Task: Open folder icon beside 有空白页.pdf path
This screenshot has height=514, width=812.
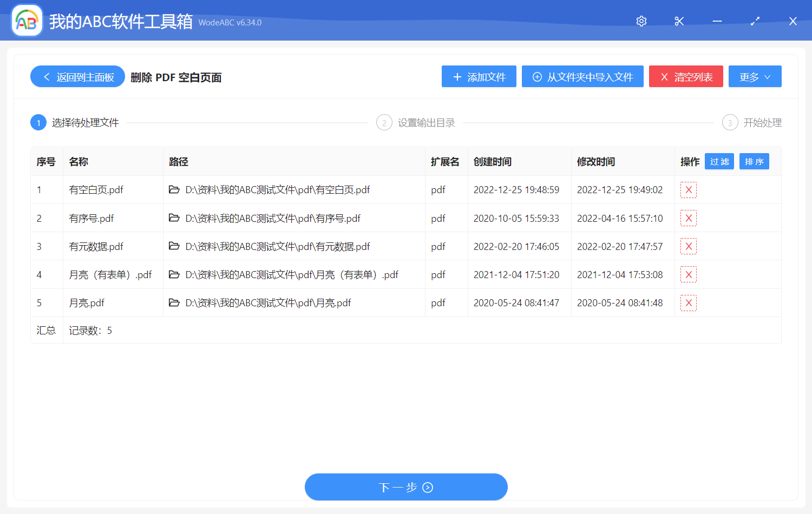Action: click(x=174, y=190)
